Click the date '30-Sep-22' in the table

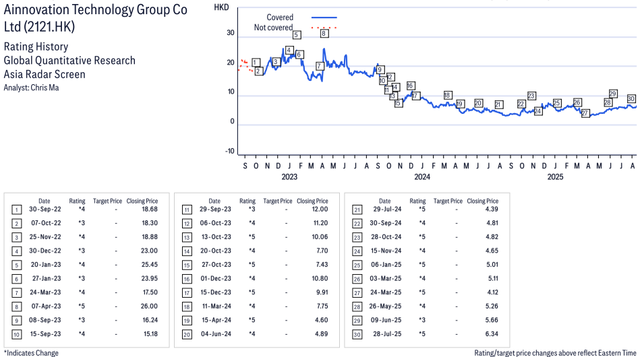click(45, 209)
